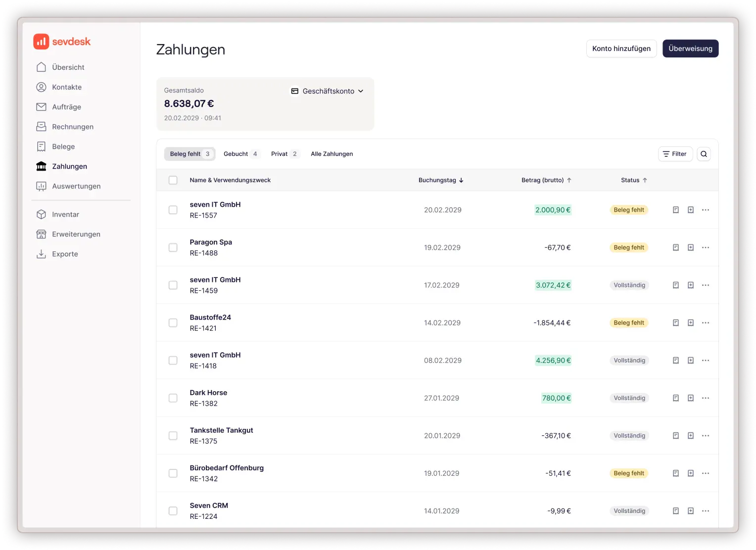Switch to the Gebucht tab
The height and width of the screenshot is (550, 756).
coord(240,154)
